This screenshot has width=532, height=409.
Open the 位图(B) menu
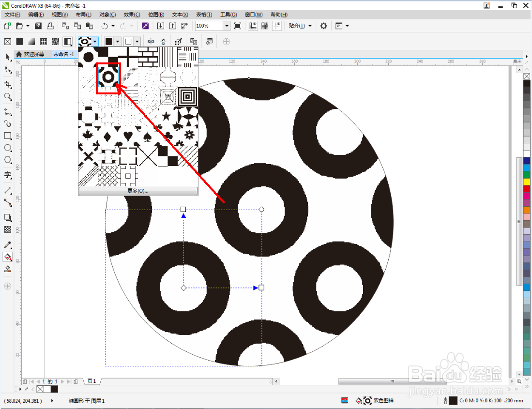pyautogui.click(x=156, y=15)
